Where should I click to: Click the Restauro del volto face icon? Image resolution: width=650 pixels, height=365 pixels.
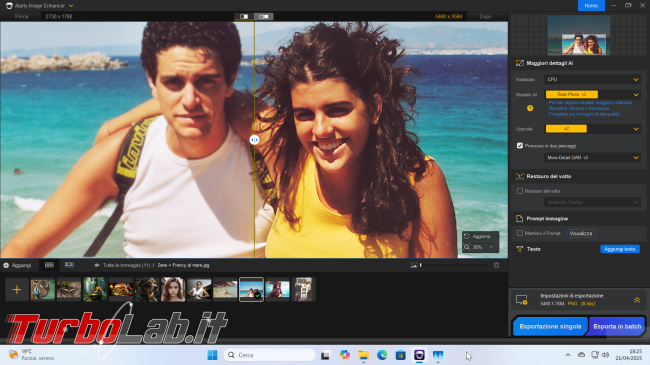519,176
